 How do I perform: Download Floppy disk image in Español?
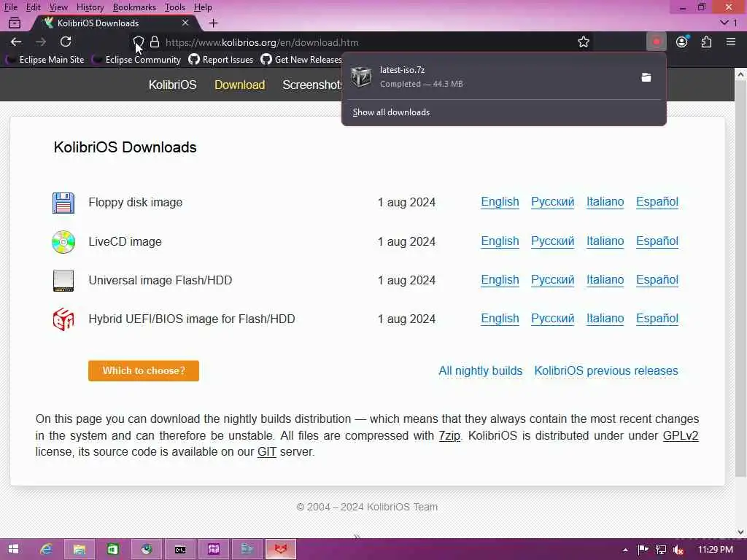click(657, 202)
